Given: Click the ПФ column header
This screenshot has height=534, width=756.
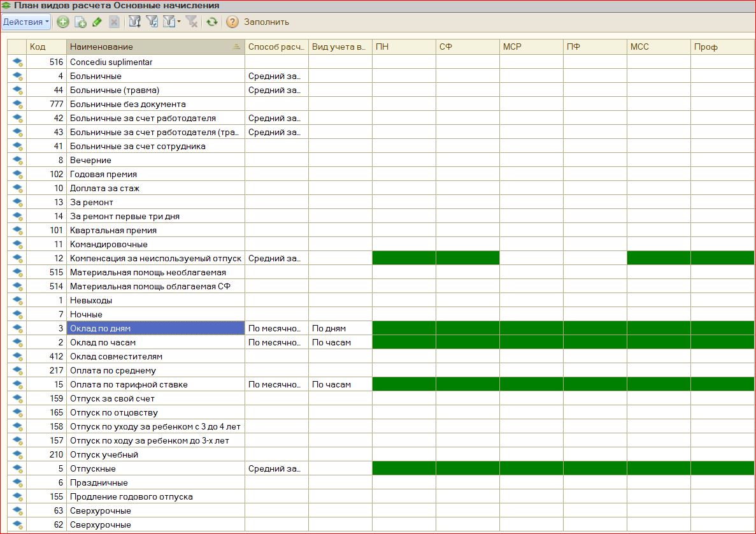Looking at the screenshot, I should pyautogui.click(x=595, y=47).
